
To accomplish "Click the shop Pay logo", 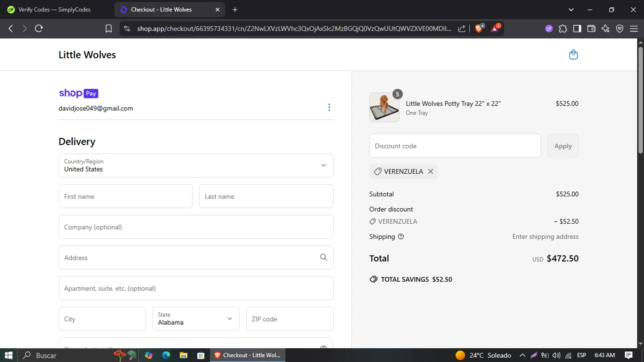I will click(79, 93).
